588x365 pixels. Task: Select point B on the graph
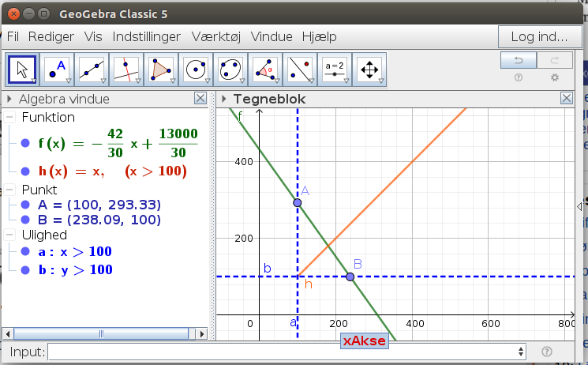pyautogui.click(x=350, y=277)
